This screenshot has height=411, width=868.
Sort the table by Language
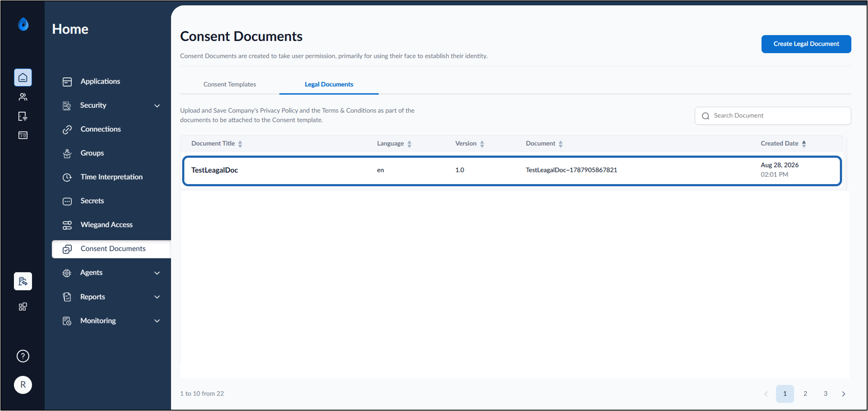tap(409, 144)
